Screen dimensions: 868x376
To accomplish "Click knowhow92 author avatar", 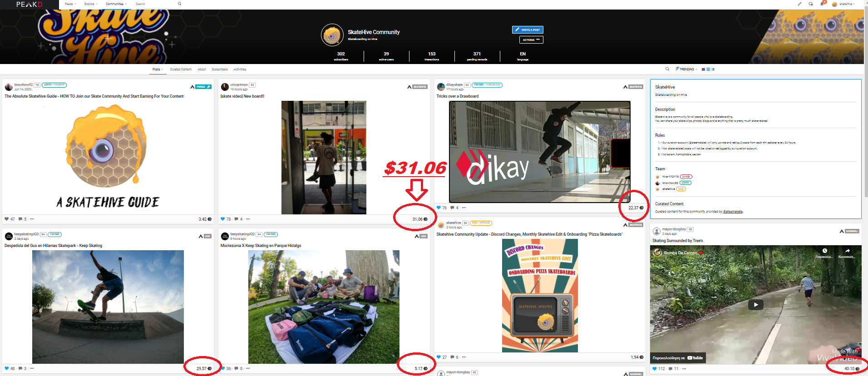I will (9, 87).
